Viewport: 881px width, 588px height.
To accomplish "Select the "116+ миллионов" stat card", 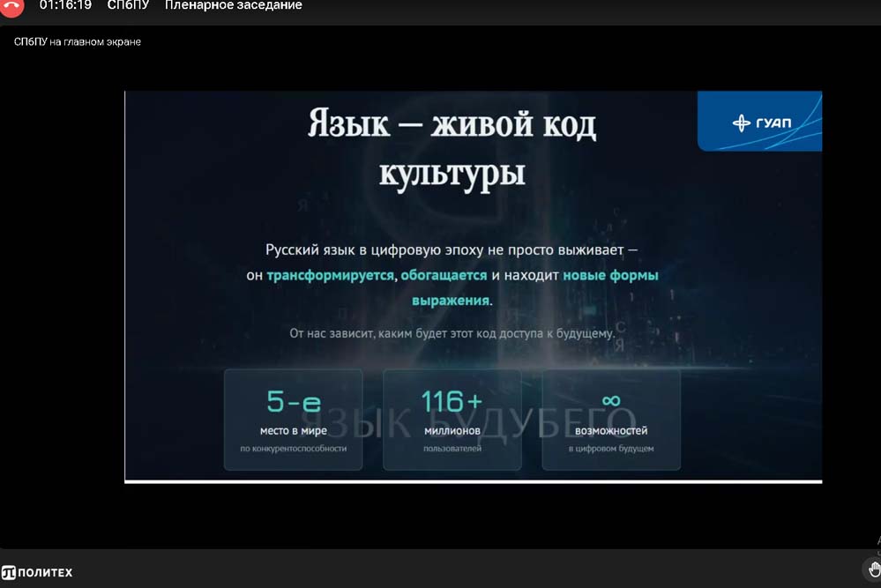I will [x=452, y=419].
